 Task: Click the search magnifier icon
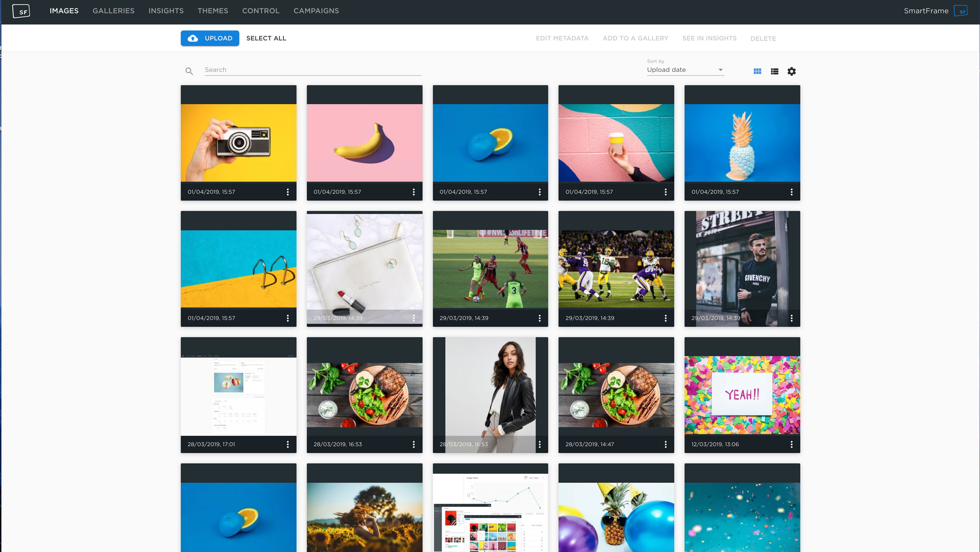[189, 71]
